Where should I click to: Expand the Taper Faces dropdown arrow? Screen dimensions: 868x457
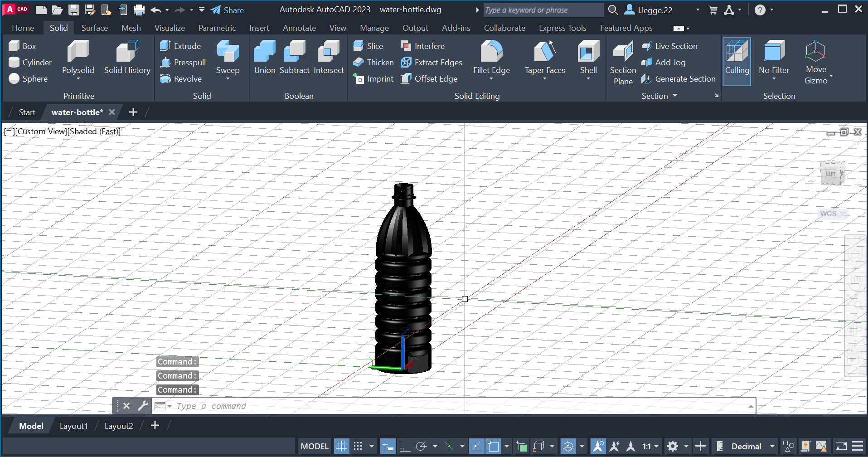click(x=545, y=79)
